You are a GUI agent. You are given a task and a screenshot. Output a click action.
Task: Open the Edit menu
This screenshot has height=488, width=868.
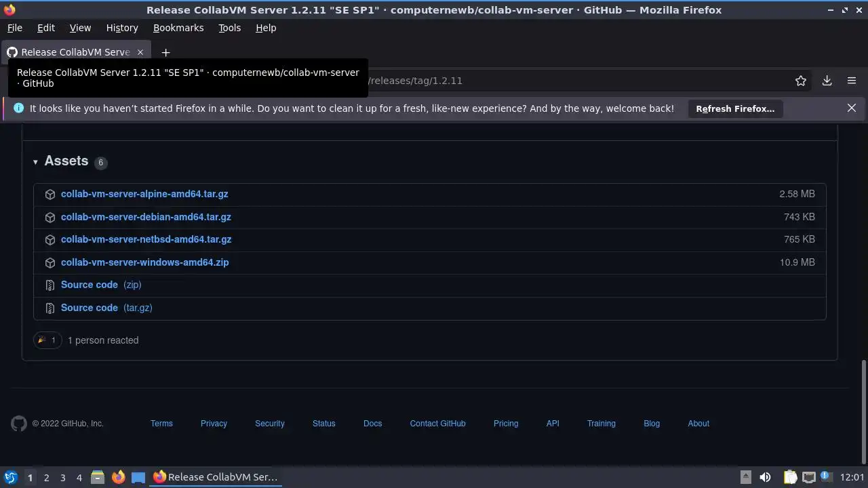pos(46,28)
